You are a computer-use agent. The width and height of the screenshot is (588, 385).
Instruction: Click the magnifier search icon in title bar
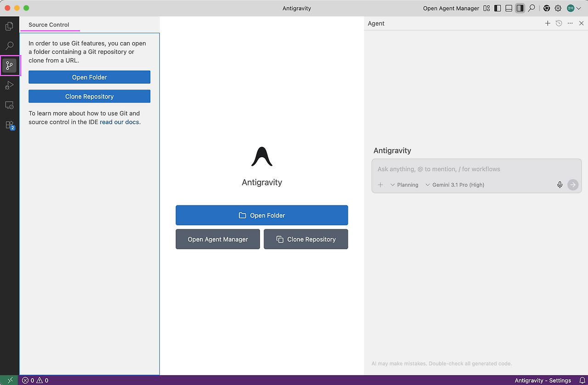[x=531, y=8]
